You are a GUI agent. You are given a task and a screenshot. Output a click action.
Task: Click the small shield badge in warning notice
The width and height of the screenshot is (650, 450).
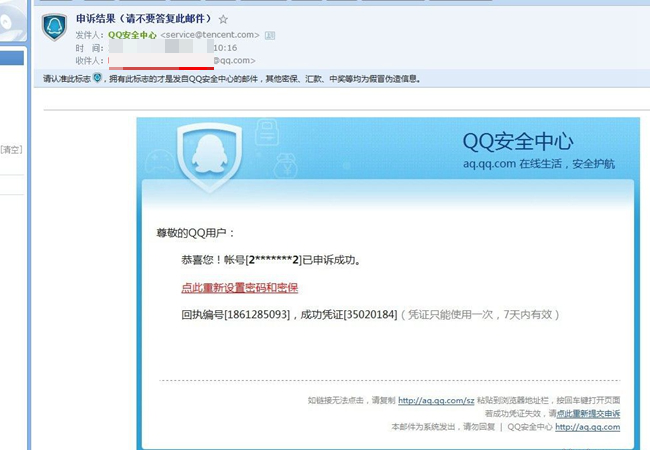pos(97,77)
